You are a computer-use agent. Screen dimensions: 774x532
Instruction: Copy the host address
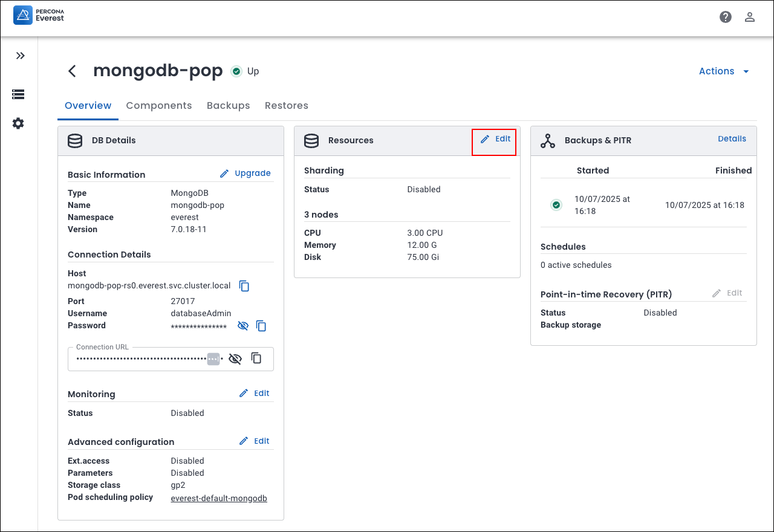[244, 286]
